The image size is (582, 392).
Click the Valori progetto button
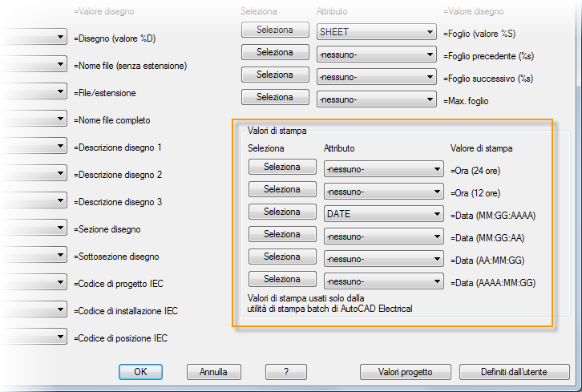tap(406, 372)
